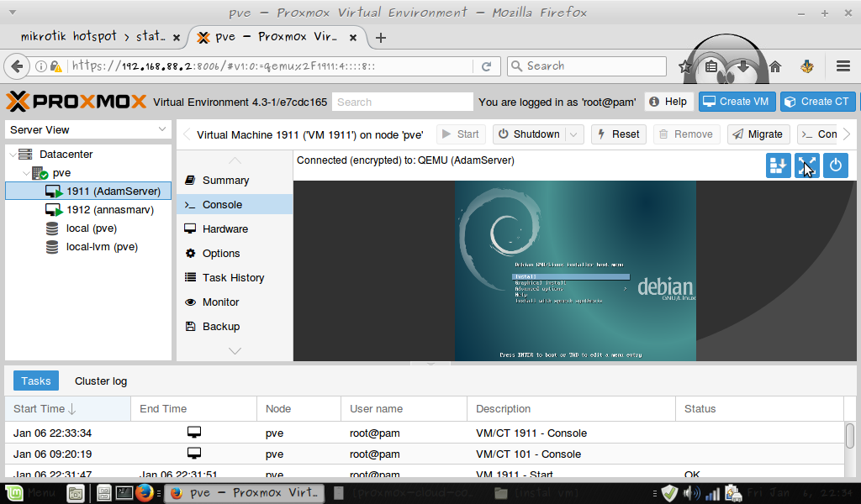Viewport: 861px width, 504px height.
Task: Sort by Description column header
Action: click(x=571, y=409)
